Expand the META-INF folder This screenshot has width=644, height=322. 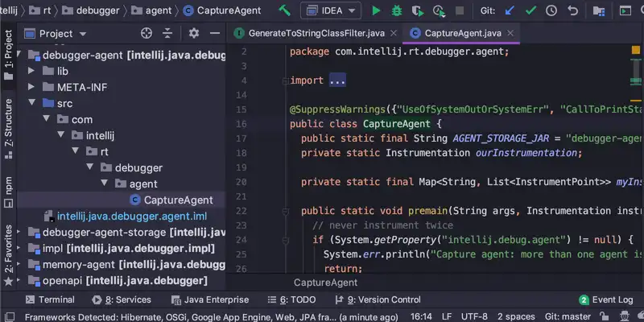[33, 88]
